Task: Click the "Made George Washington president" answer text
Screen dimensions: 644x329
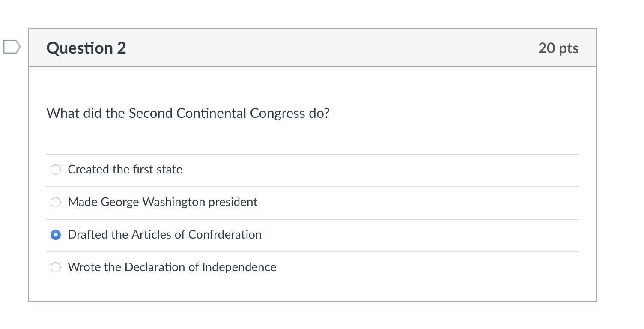Action: point(162,202)
